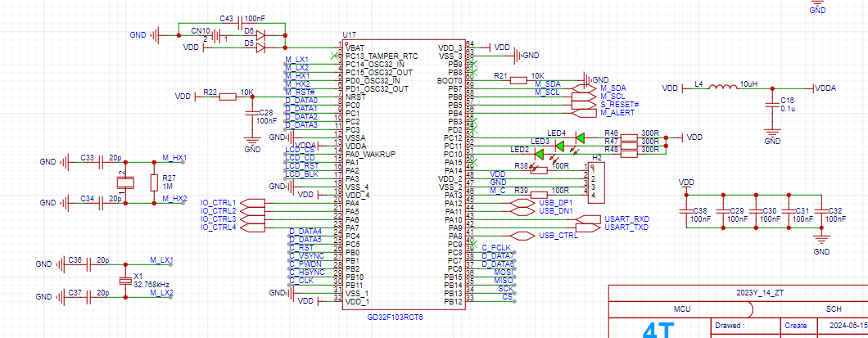Select the R48 resistor symbol

630,155
